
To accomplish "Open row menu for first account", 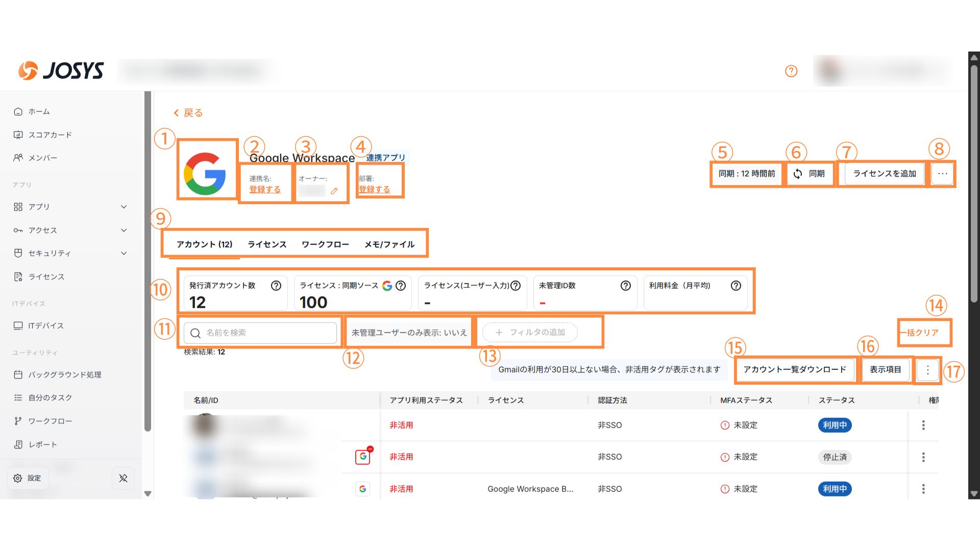I will (923, 425).
